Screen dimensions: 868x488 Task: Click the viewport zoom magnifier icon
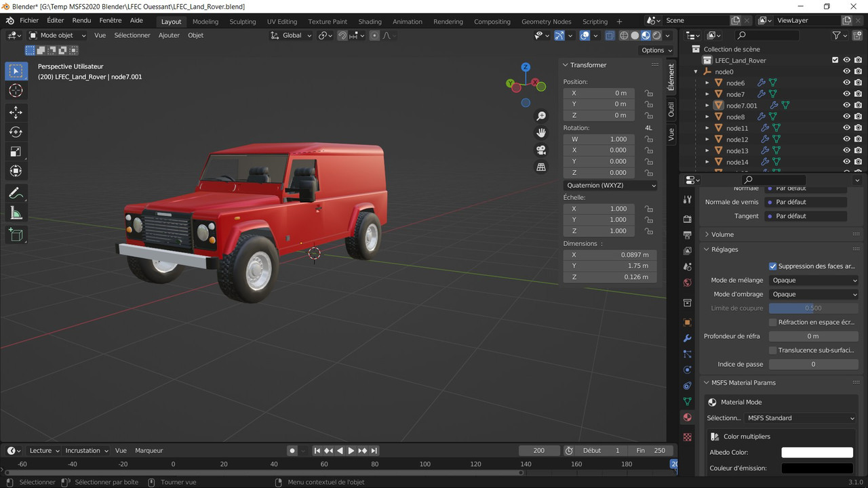coord(541,117)
